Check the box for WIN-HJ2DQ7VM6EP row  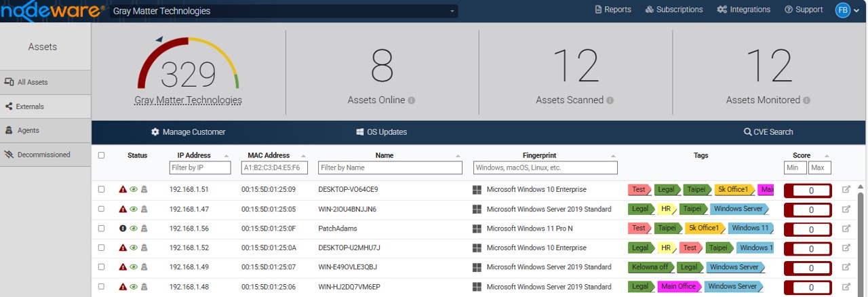point(101,286)
